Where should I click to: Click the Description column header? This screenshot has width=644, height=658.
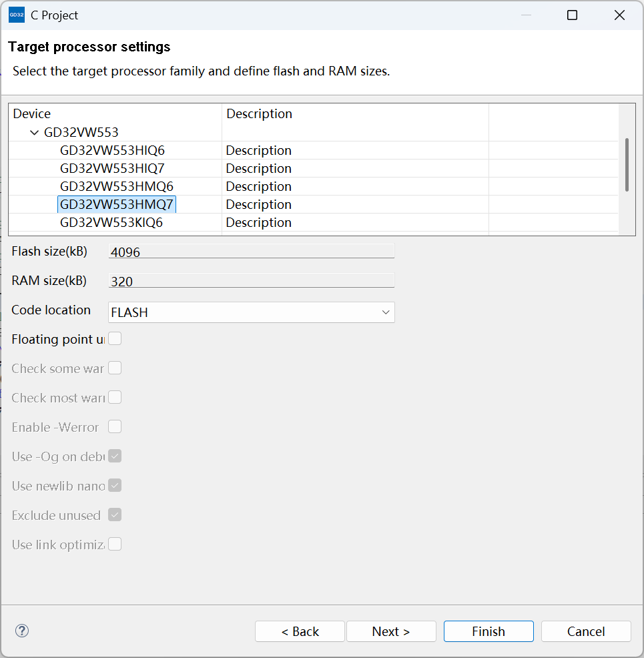pyautogui.click(x=259, y=114)
